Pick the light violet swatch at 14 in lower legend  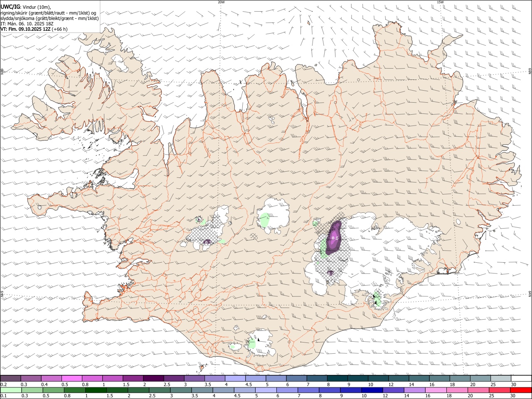414,390
